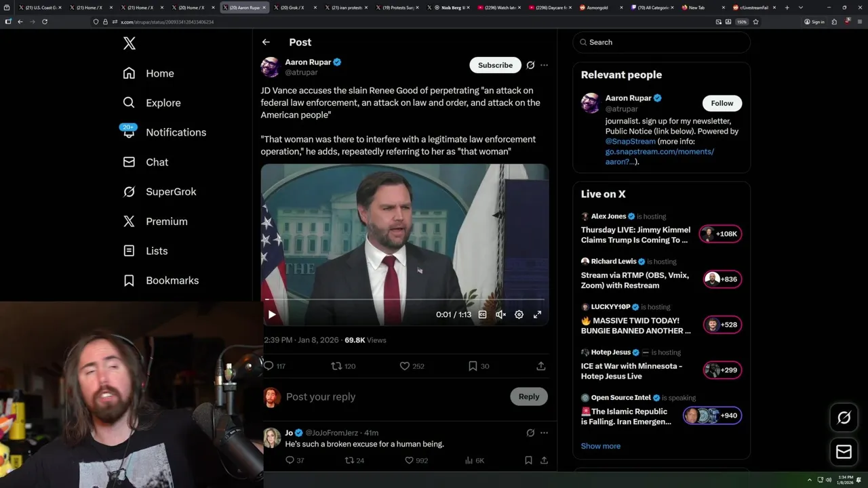Enter video fullscreen mode

click(x=537, y=314)
